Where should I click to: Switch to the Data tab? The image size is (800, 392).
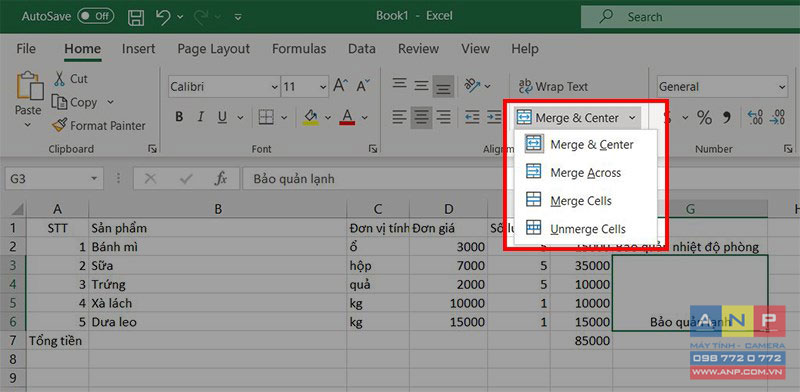point(362,49)
